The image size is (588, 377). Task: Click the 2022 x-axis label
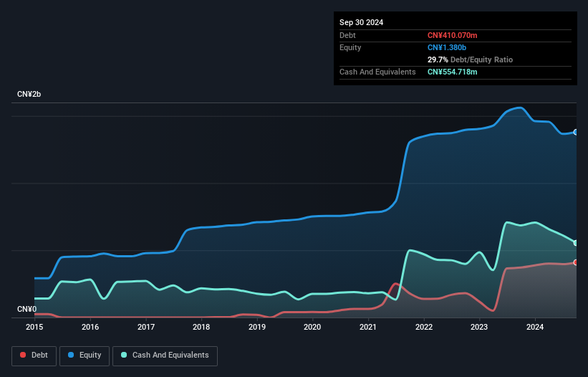point(424,327)
